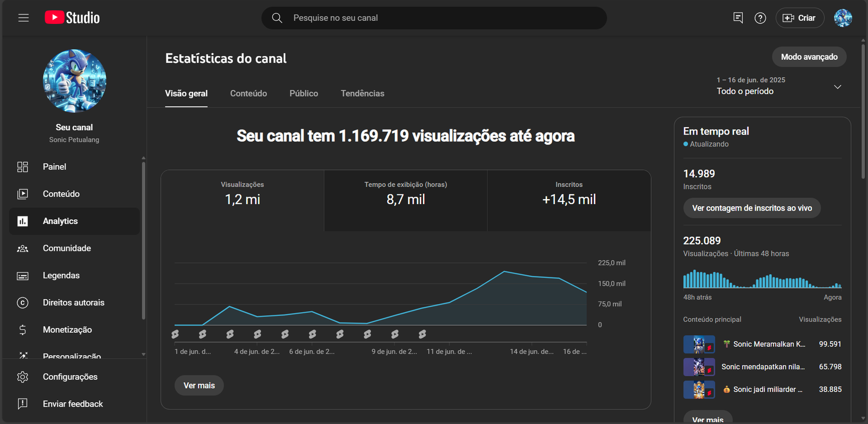This screenshot has height=424, width=868.
Task: Click the sidebar scrollbar down arrow
Action: tap(143, 354)
